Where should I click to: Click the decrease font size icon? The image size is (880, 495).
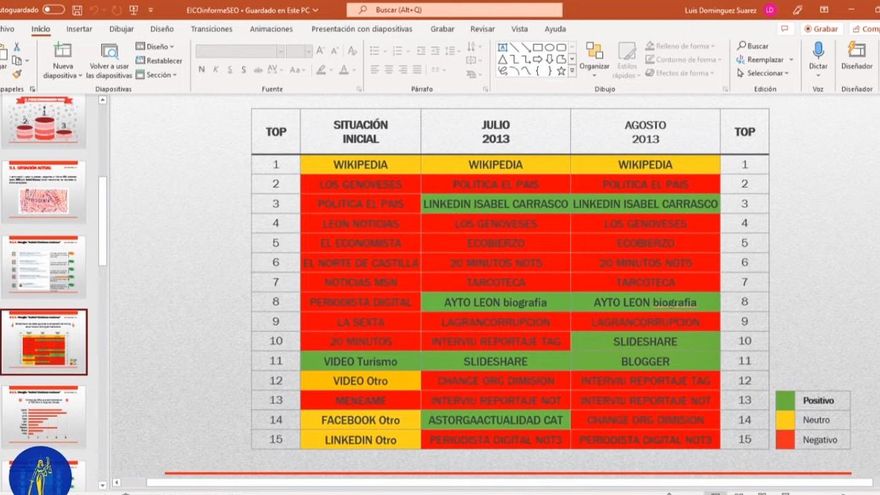(335, 51)
